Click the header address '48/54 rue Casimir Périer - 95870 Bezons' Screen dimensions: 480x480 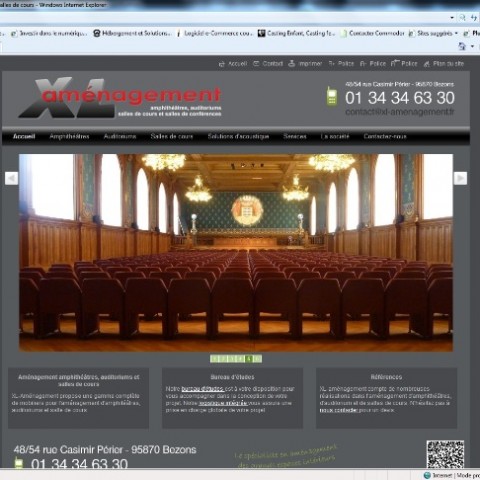pyautogui.click(x=400, y=84)
